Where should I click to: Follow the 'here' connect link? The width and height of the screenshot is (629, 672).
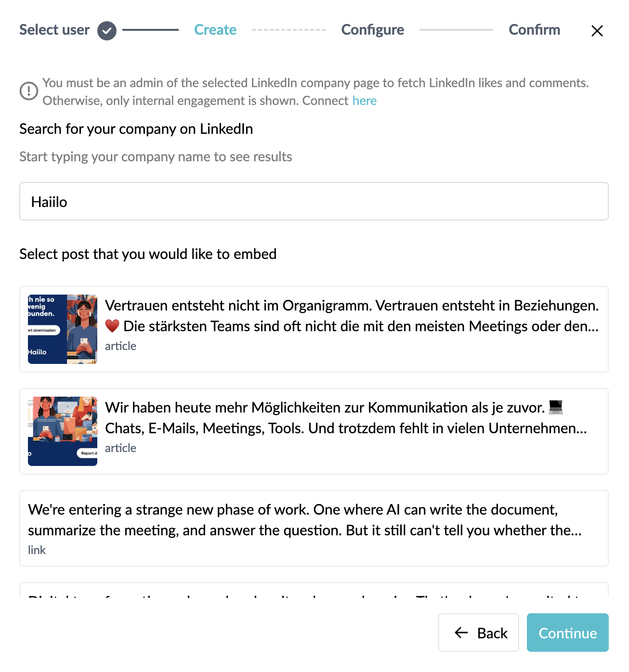[365, 101]
